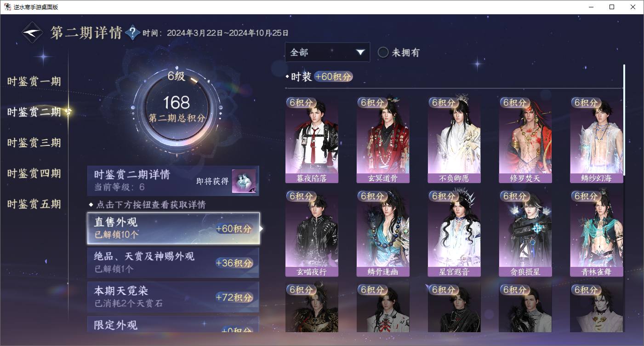
Task: Open the 修罗焚天 outfit card
Action: coord(525,140)
